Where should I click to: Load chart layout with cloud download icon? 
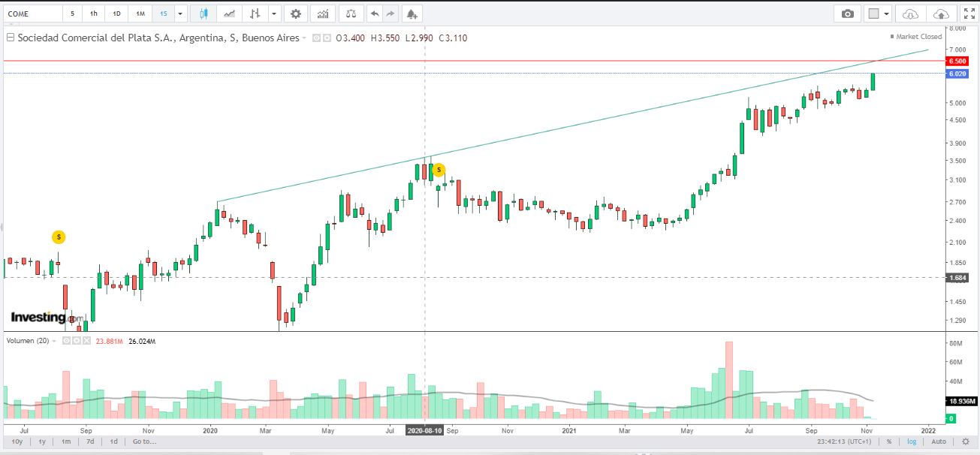click(x=910, y=14)
